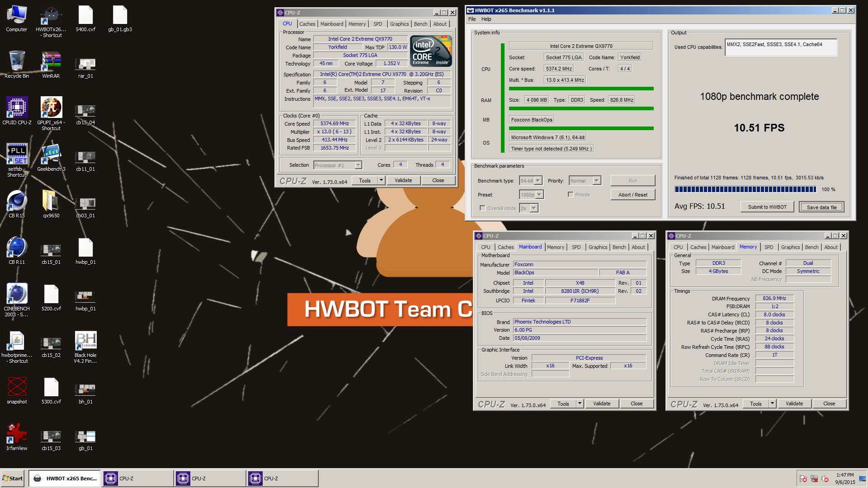Launch the setfsb shortcut icon
868x488 pixels.
[17, 160]
